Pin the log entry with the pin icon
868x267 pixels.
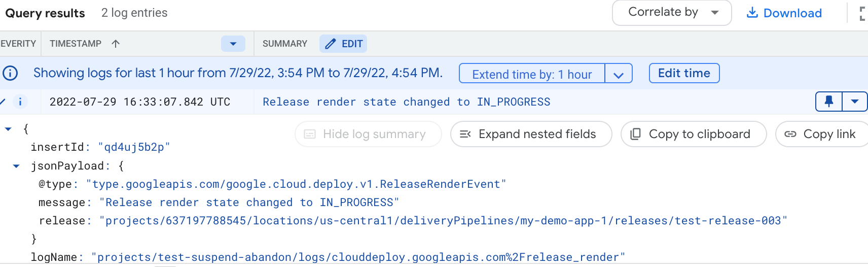[x=829, y=102]
